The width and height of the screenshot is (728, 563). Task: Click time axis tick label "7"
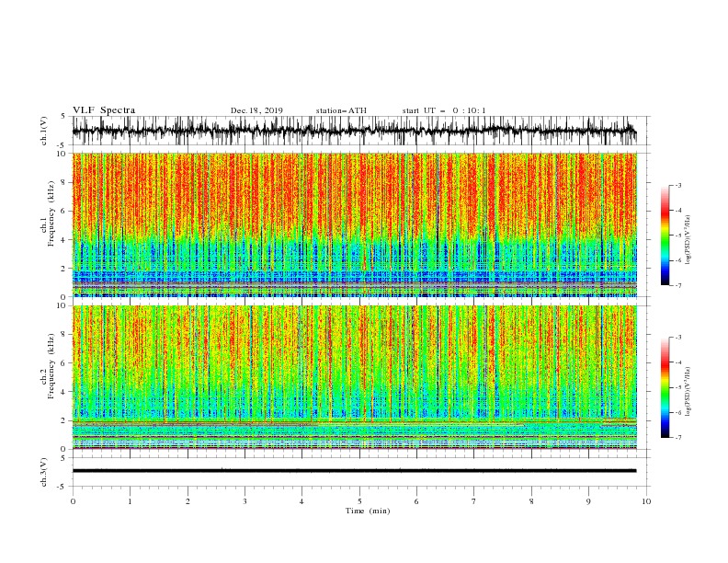click(474, 501)
